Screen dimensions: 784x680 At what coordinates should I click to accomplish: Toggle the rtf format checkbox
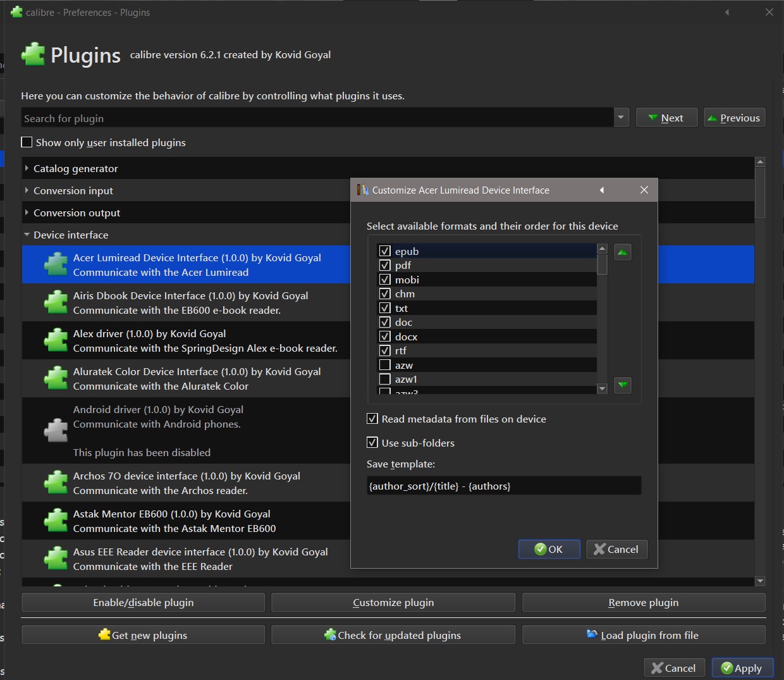click(x=384, y=350)
